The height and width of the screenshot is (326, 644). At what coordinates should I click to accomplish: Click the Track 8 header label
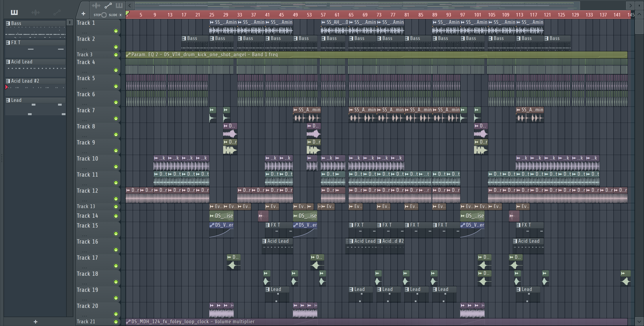(x=86, y=127)
